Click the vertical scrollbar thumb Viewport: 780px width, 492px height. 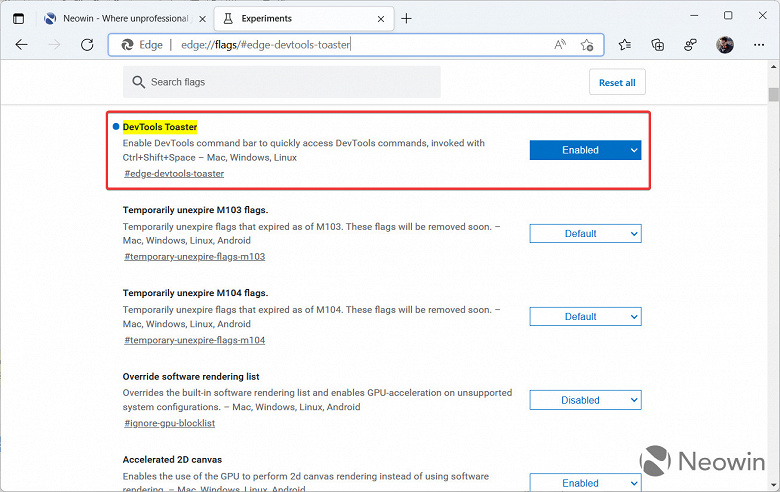(x=774, y=95)
